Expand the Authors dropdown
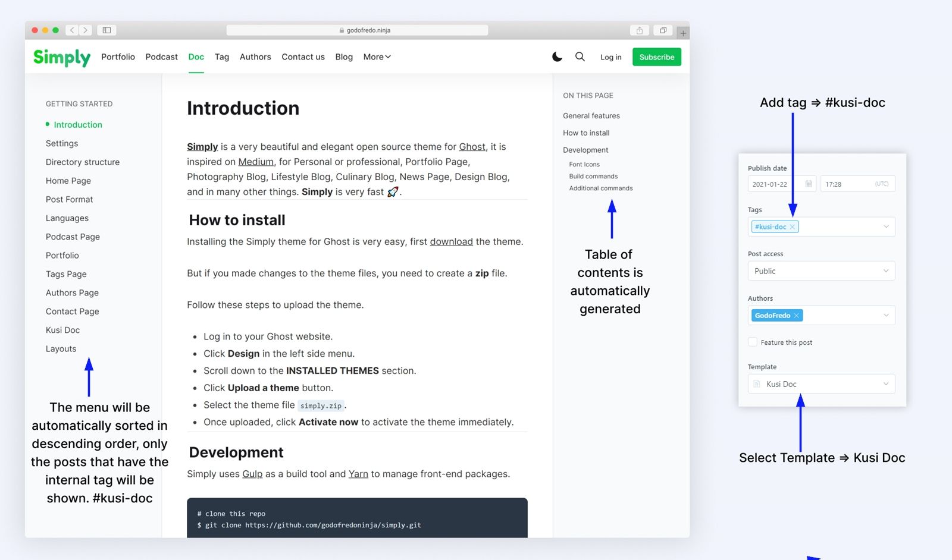 886,315
